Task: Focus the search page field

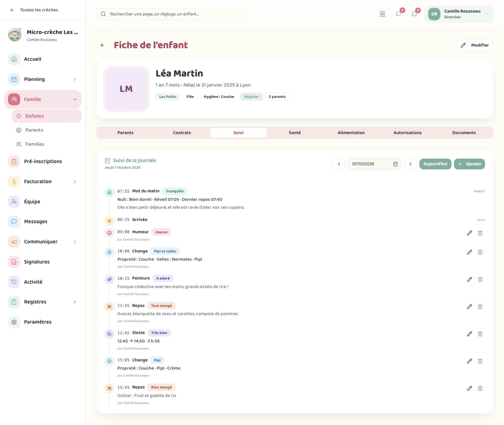Action: click(x=171, y=14)
